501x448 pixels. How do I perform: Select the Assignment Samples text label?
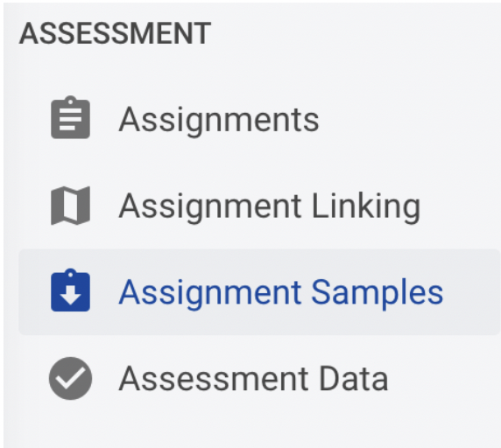[x=281, y=292]
